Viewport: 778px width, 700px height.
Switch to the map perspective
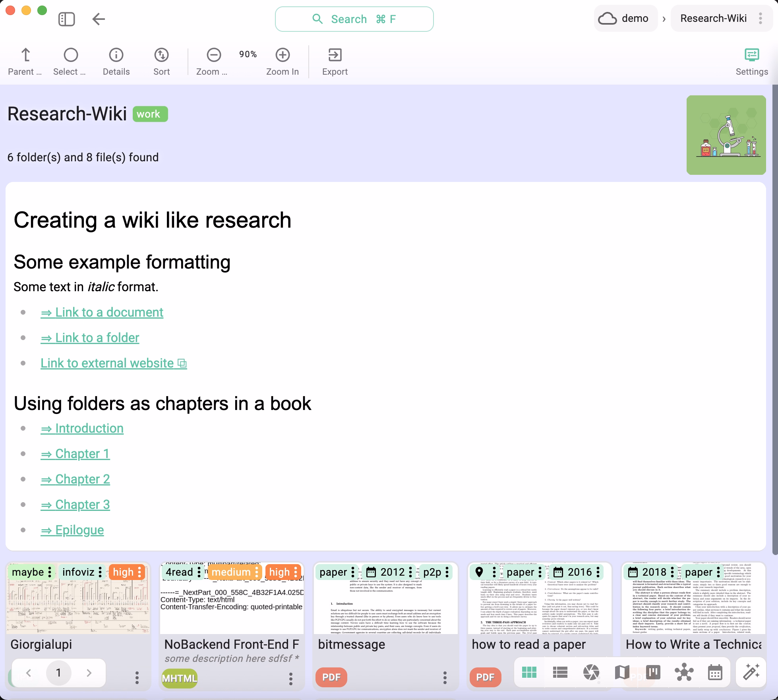pyautogui.click(x=622, y=672)
